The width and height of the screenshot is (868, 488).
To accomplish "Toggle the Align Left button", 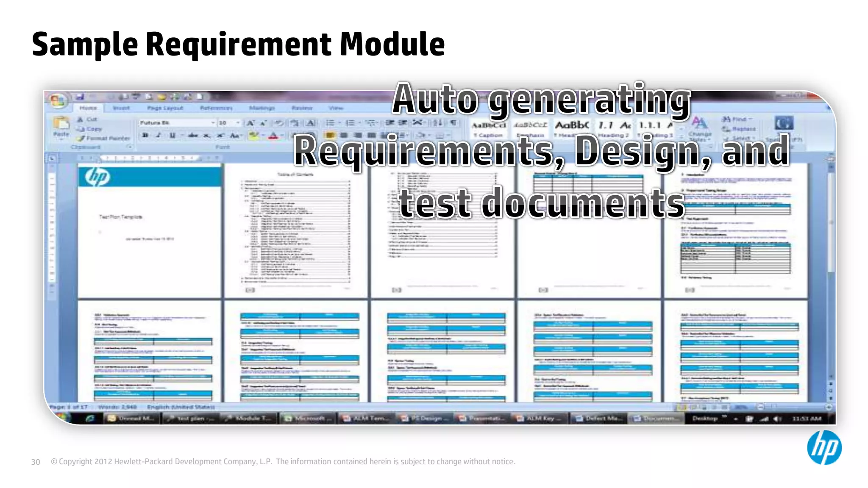I will coord(330,136).
